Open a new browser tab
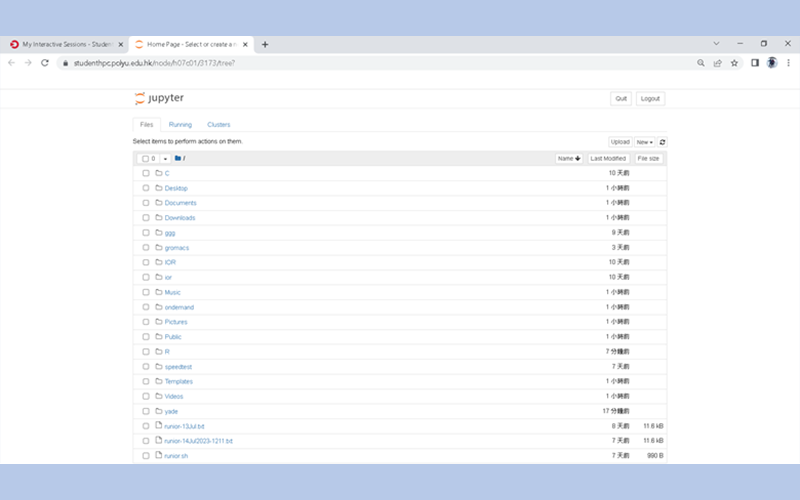This screenshot has height=500, width=800. (x=265, y=44)
